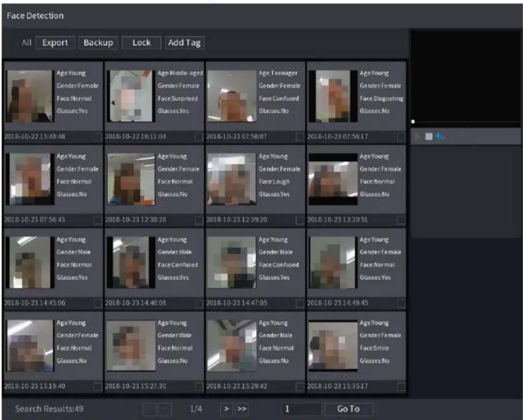The height and width of the screenshot is (420, 523).
Task: Click the 'Face:Smile' label
Action: point(374,348)
